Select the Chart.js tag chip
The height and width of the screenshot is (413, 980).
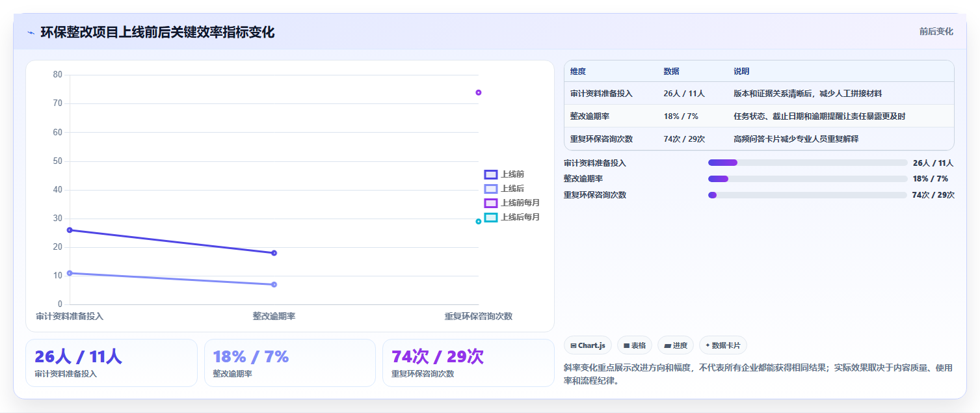[x=588, y=345]
